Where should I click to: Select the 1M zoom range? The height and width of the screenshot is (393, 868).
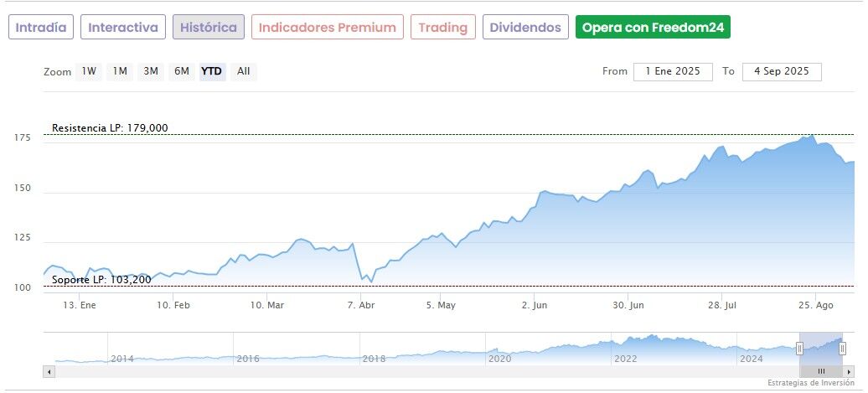tap(120, 71)
